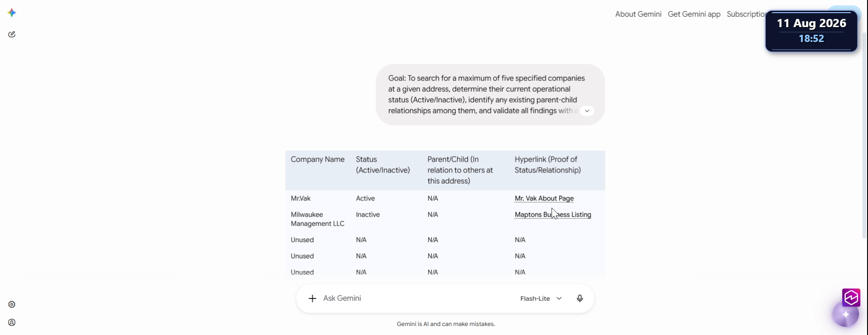868x335 pixels.
Task: Click the date and time clock widget
Action: click(811, 31)
